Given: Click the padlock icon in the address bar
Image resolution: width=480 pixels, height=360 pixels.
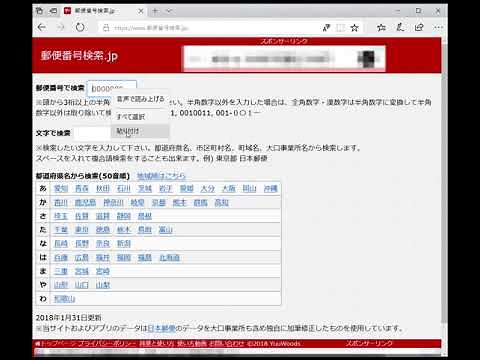Looking at the screenshot, I should pos(106,28).
